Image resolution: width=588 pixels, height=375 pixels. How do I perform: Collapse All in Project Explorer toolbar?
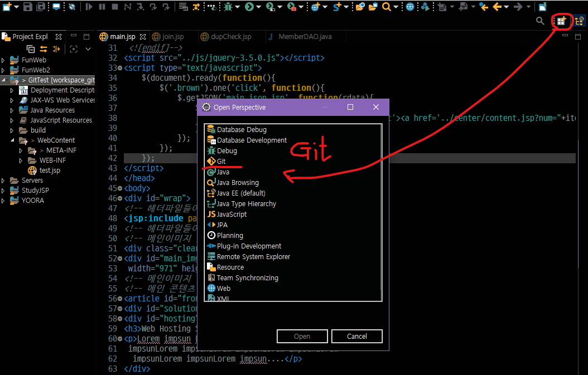coord(31,49)
